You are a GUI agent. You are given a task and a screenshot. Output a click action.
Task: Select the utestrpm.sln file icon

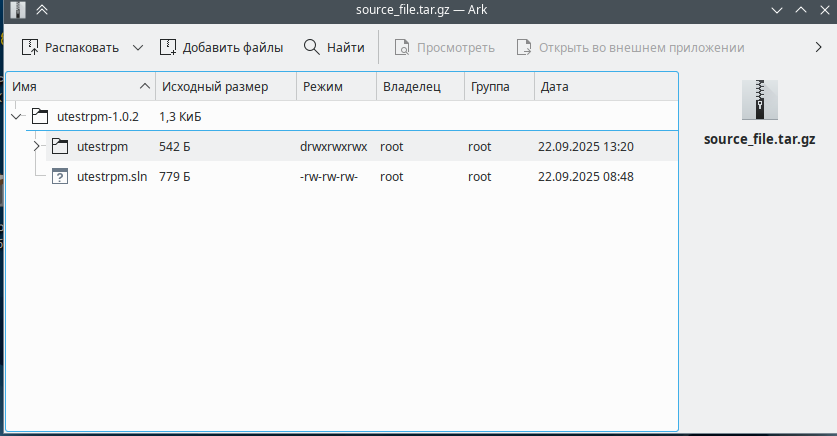tap(60, 176)
